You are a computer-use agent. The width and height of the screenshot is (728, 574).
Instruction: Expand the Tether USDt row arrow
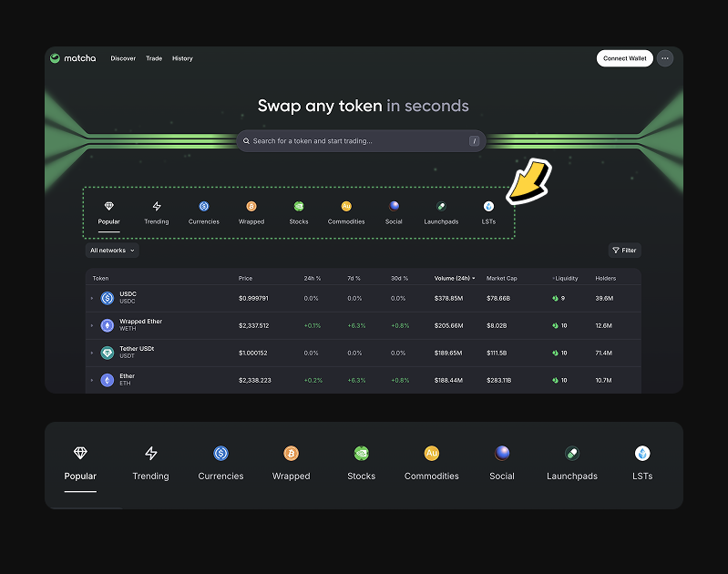[x=92, y=353]
